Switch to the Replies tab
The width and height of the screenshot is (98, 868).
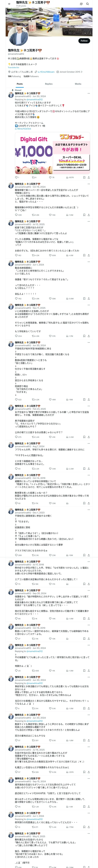49,84
